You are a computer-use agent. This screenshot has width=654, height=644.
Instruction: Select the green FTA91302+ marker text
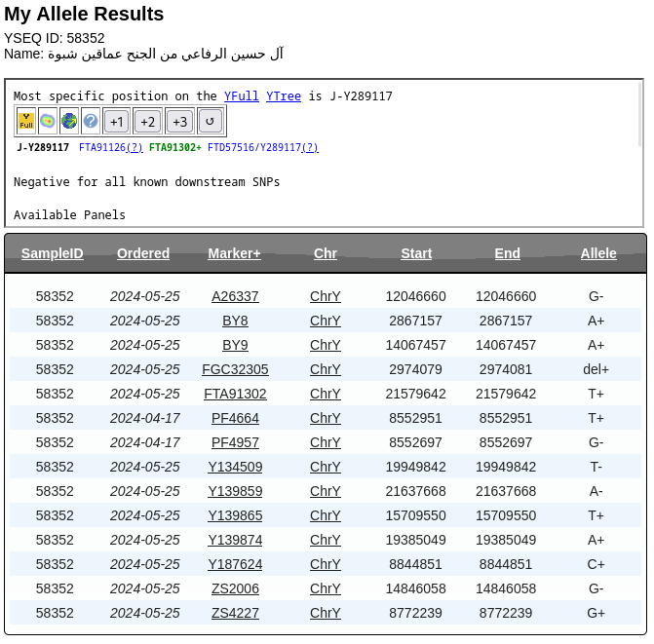[175, 147]
